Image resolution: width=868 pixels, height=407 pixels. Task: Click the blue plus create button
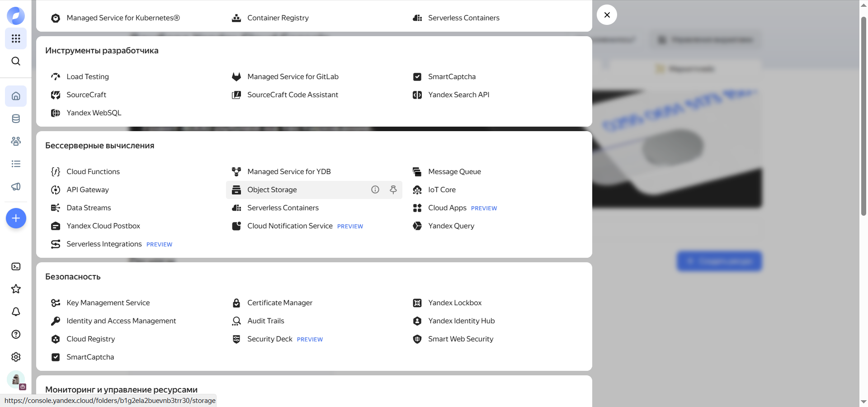16,218
